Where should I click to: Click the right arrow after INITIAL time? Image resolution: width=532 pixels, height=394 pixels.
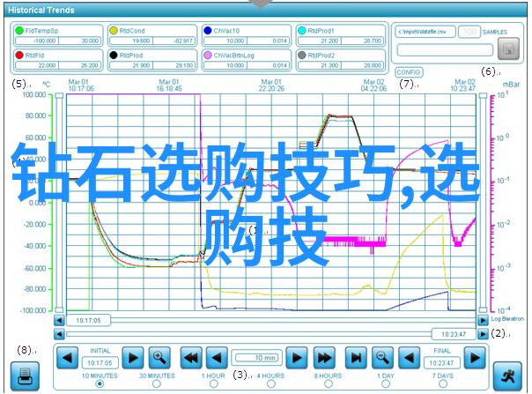(133, 357)
